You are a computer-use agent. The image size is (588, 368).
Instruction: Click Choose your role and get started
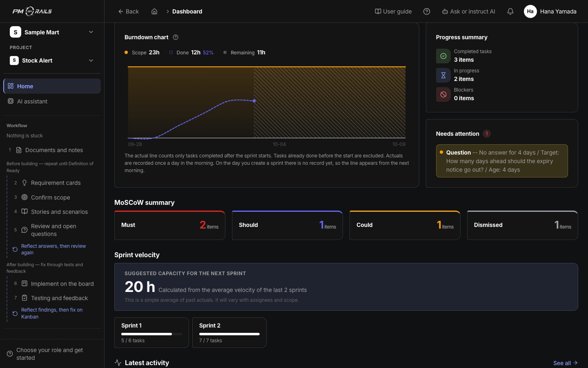[x=52, y=354]
